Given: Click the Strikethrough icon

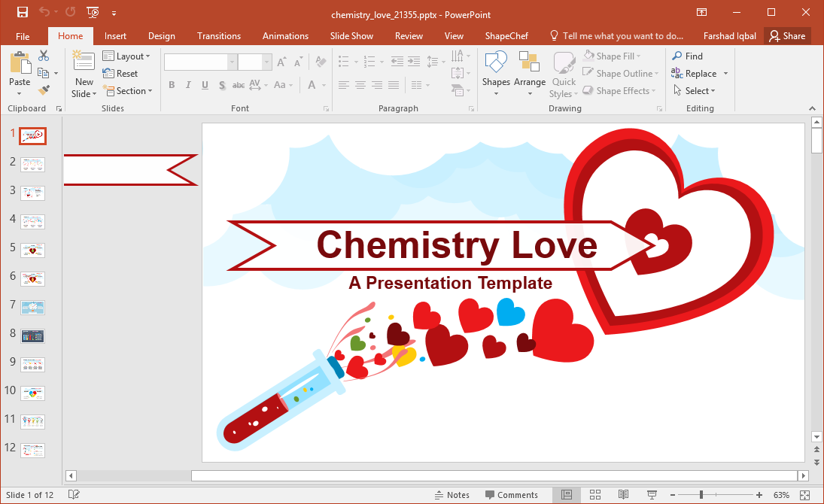Looking at the screenshot, I should tap(238, 85).
